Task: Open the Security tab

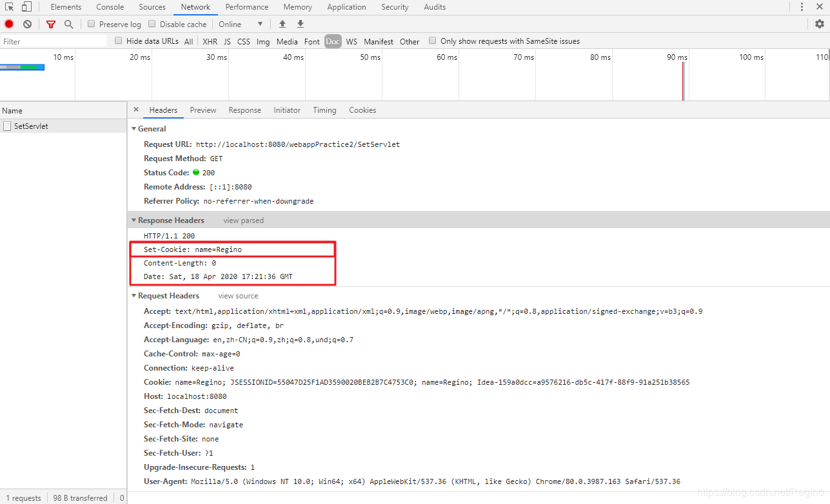Action: click(x=395, y=7)
